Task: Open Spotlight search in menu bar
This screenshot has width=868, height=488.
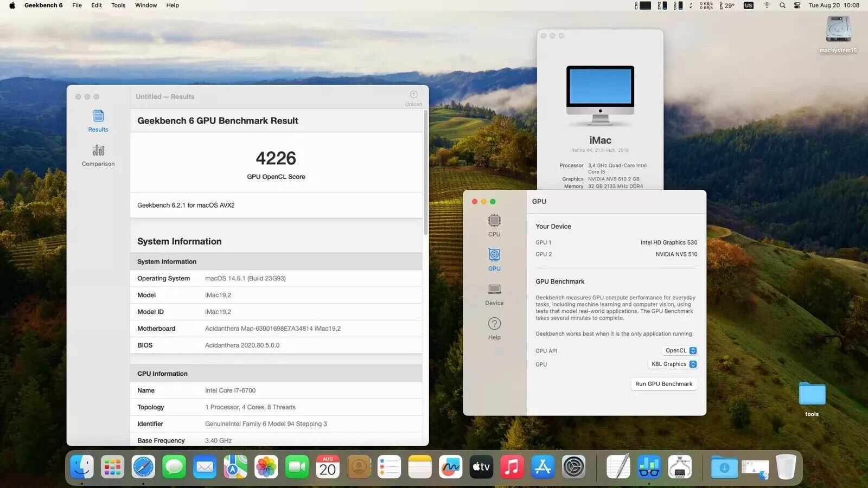Action: [x=782, y=5]
